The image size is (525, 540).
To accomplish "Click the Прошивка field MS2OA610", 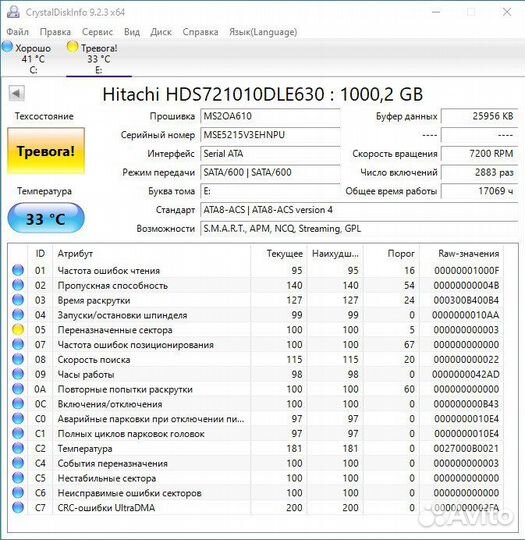I will click(x=270, y=116).
